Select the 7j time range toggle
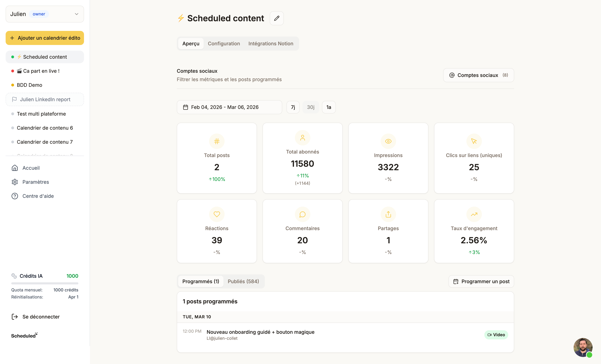 pos(293,107)
